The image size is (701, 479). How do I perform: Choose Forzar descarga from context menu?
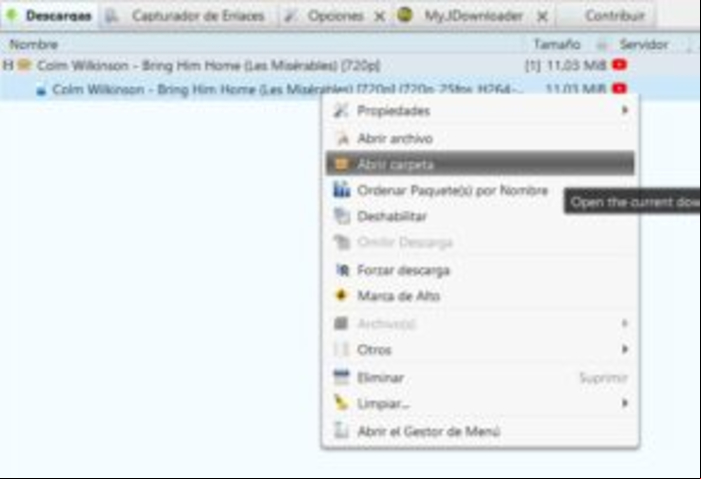click(x=481, y=270)
